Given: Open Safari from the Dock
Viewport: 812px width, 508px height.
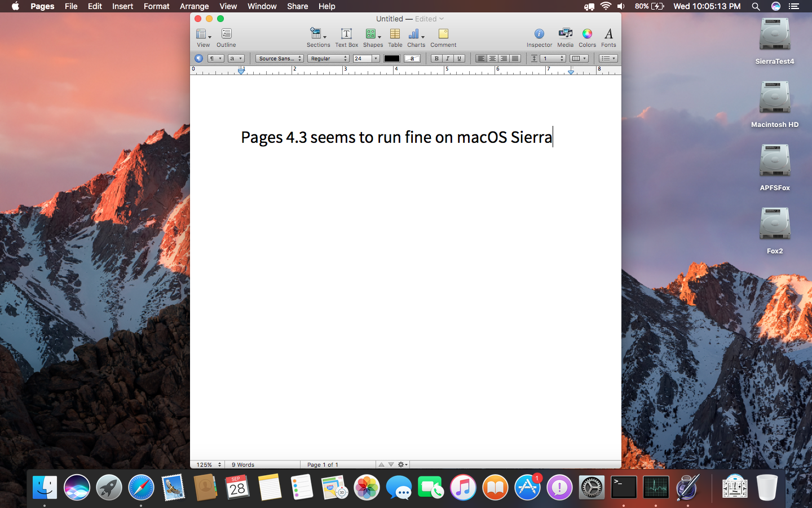Looking at the screenshot, I should tap(141, 487).
